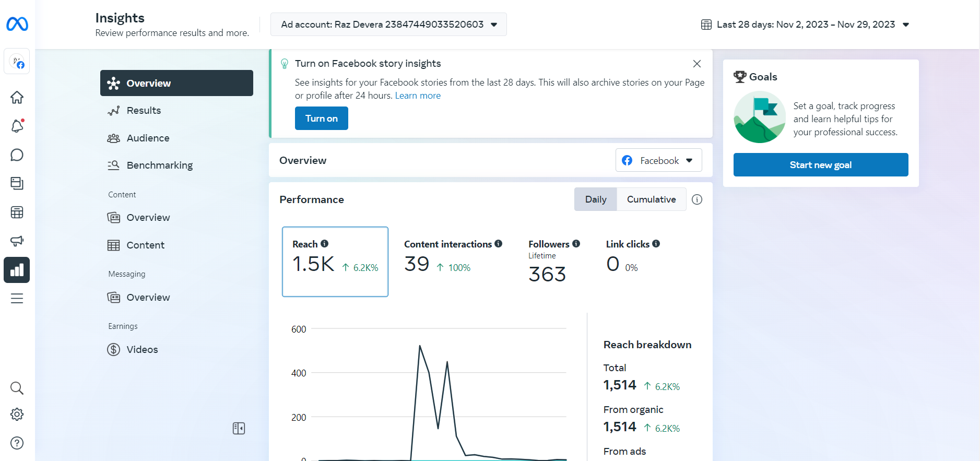Switch Performance view to Cumulative

click(x=651, y=199)
